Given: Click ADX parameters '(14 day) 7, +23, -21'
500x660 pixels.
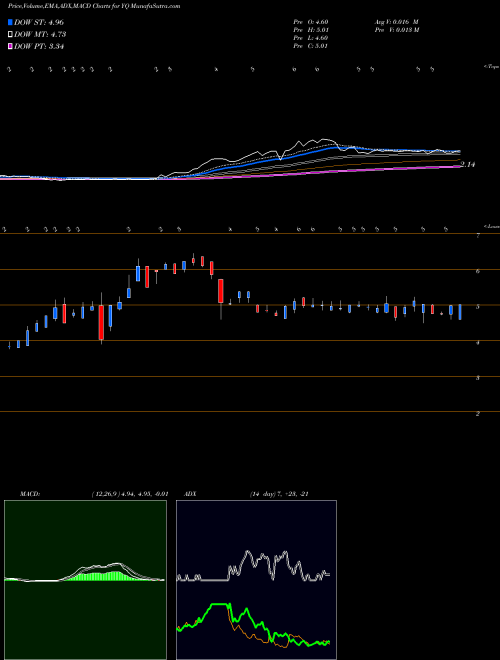Looking at the screenshot, I should coord(279,494).
